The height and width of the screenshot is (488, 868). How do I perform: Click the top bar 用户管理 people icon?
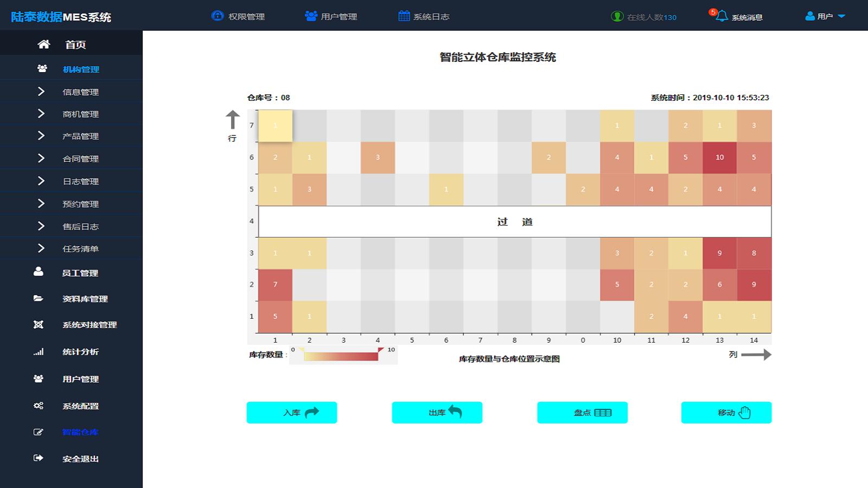pos(311,16)
